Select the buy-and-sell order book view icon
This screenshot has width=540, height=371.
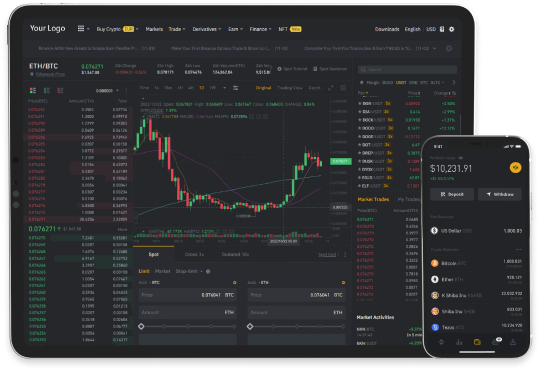click(33, 90)
